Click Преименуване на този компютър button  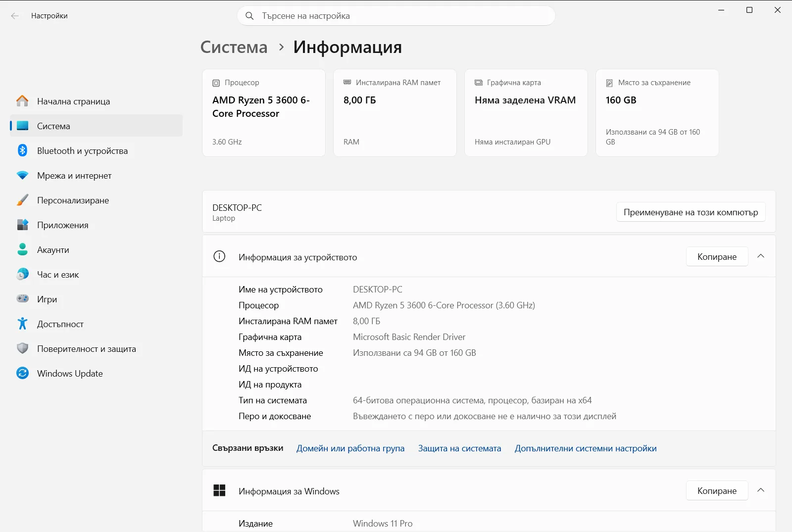click(691, 212)
